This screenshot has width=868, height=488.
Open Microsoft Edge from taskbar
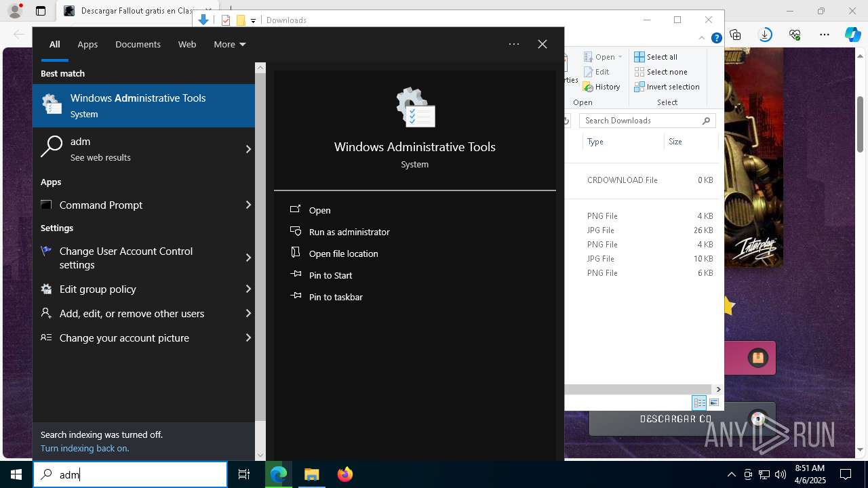[x=279, y=474]
